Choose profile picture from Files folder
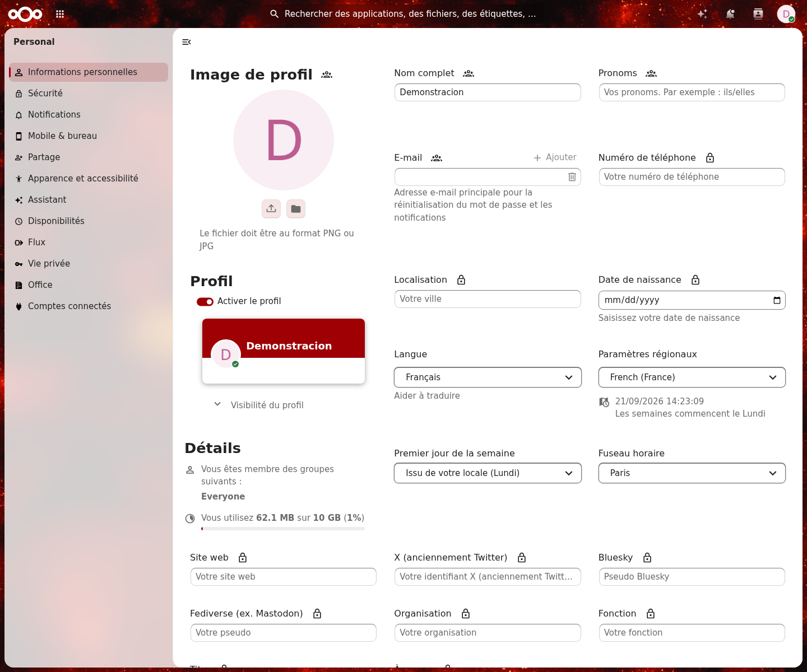807x672 pixels. [x=296, y=208]
